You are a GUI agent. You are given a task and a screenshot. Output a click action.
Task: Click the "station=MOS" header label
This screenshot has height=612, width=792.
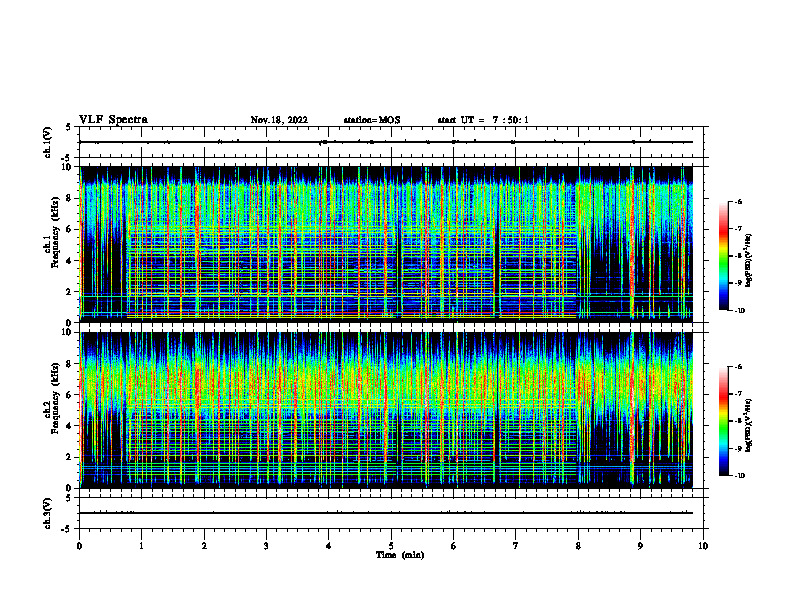point(372,120)
